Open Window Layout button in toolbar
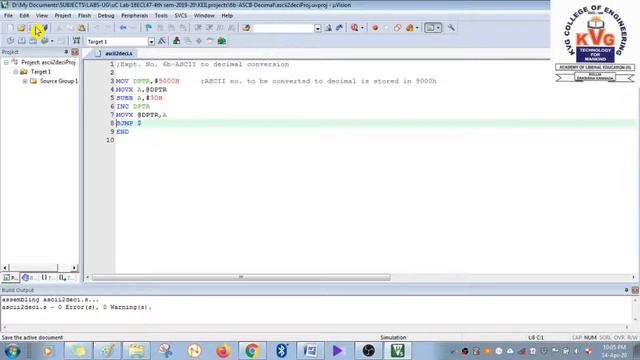 (430, 28)
